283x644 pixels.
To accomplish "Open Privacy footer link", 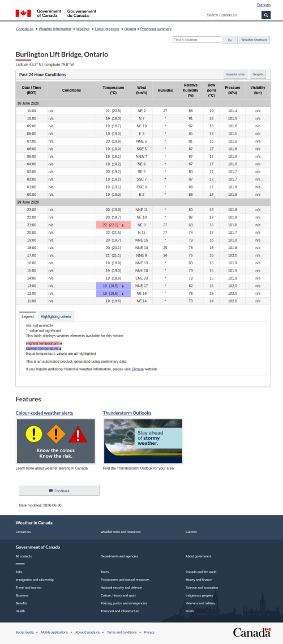I will tap(149, 633).
